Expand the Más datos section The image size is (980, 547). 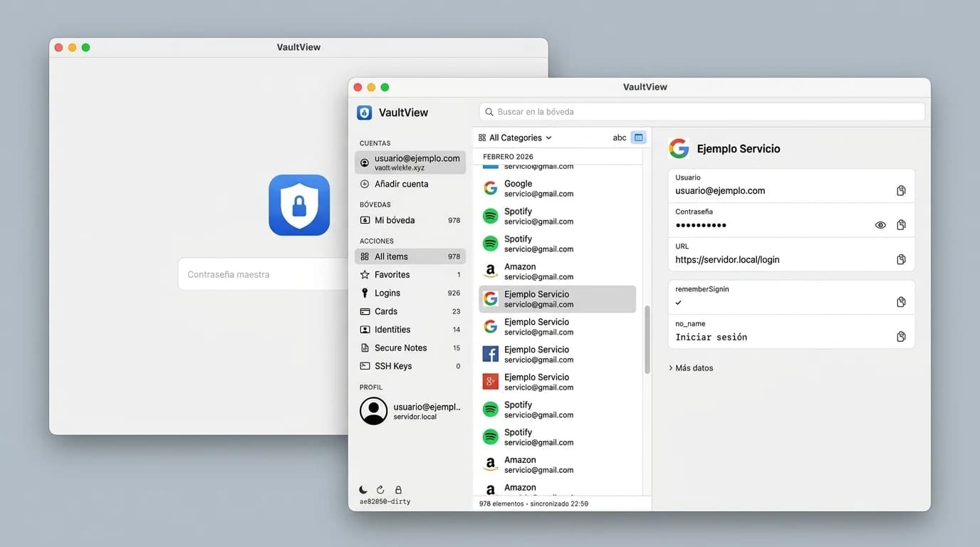click(x=691, y=368)
